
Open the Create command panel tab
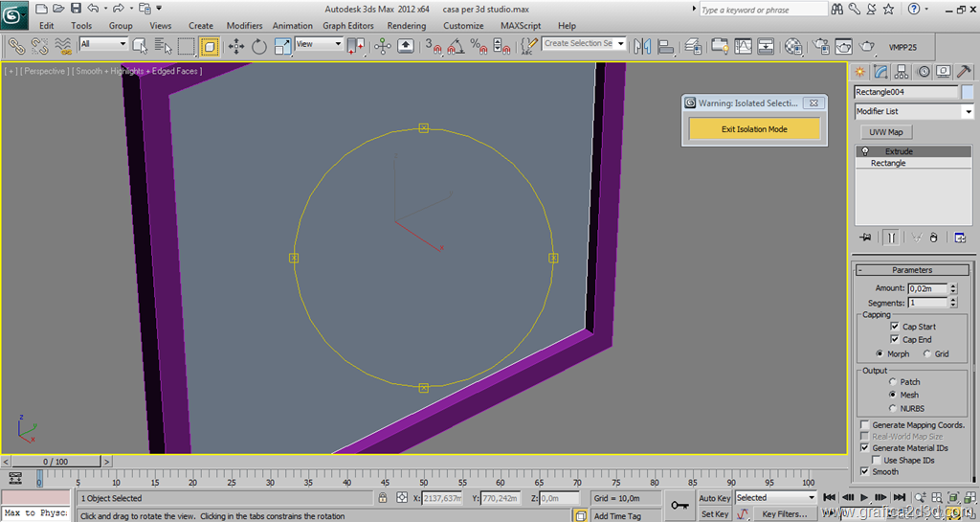pos(860,72)
